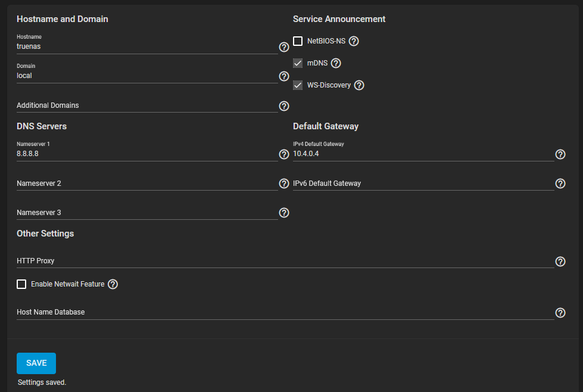The image size is (583, 392).
Task: View help for IPv4 Default Gateway
Action: click(x=560, y=154)
